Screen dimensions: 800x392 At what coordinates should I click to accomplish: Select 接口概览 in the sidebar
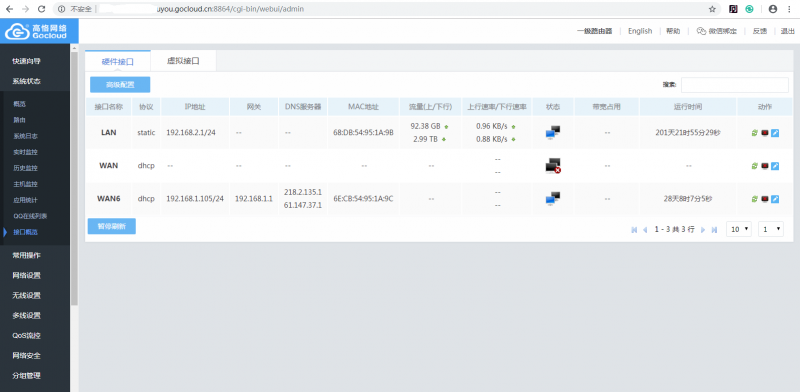[x=26, y=232]
